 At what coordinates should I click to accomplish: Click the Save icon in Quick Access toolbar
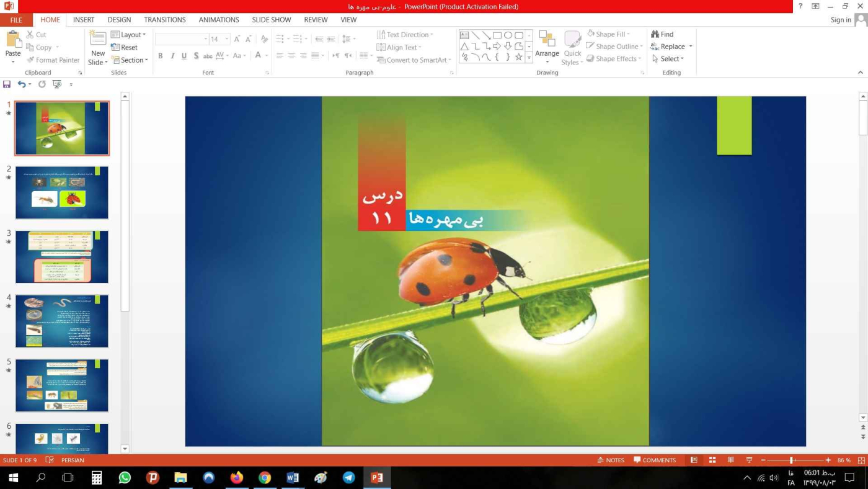click(x=7, y=84)
